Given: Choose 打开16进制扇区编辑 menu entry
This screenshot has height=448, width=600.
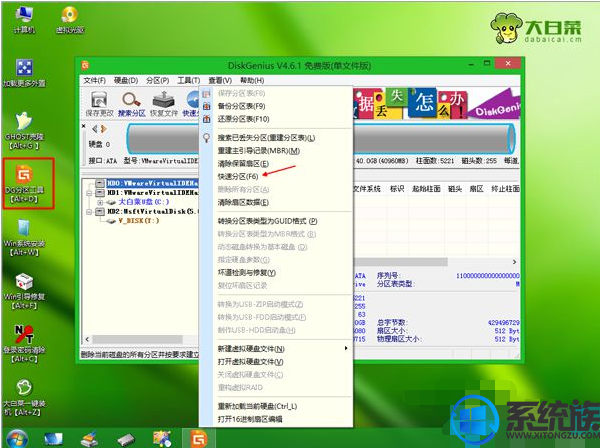Looking at the screenshot, I should coord(249,419).
